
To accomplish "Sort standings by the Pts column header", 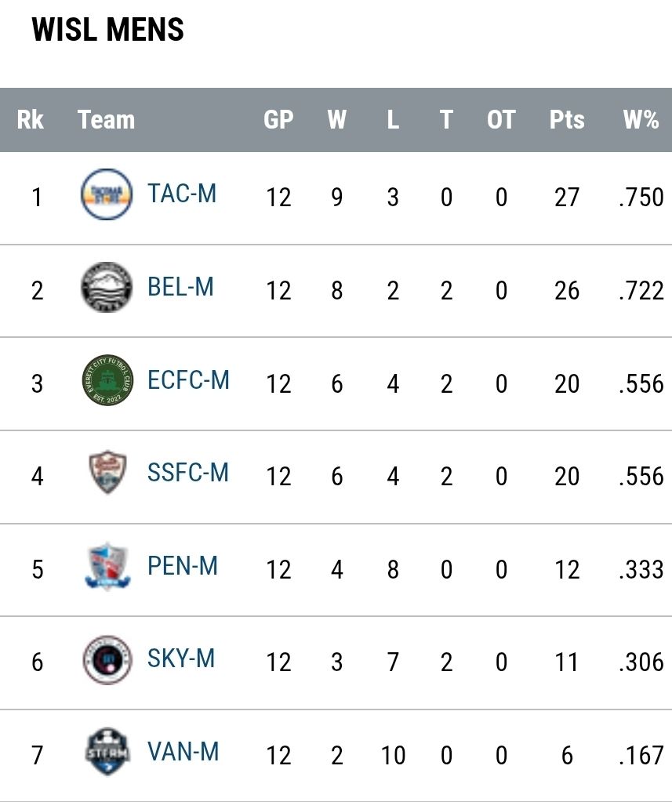I will [567, 120].
